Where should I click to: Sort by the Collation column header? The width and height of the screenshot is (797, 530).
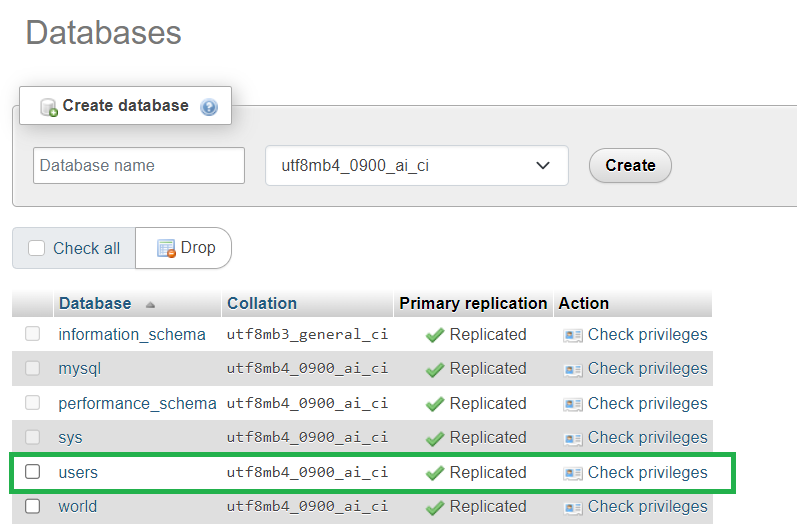click(x=262, y=303)
